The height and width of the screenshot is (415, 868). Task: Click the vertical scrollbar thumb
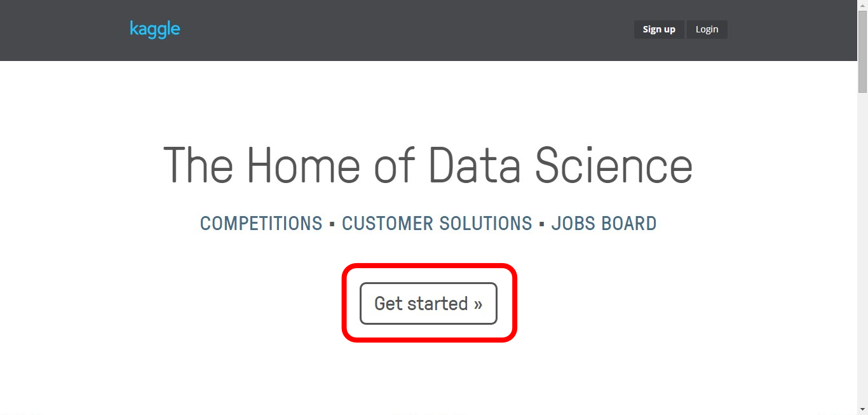[x=862, y=51]
